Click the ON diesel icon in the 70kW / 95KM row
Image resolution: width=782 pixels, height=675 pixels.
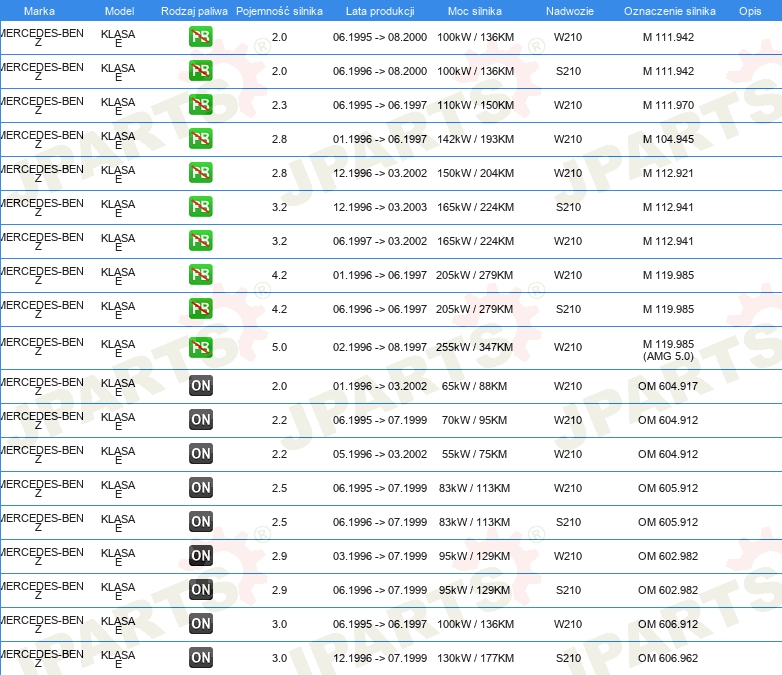coord(200,420)
